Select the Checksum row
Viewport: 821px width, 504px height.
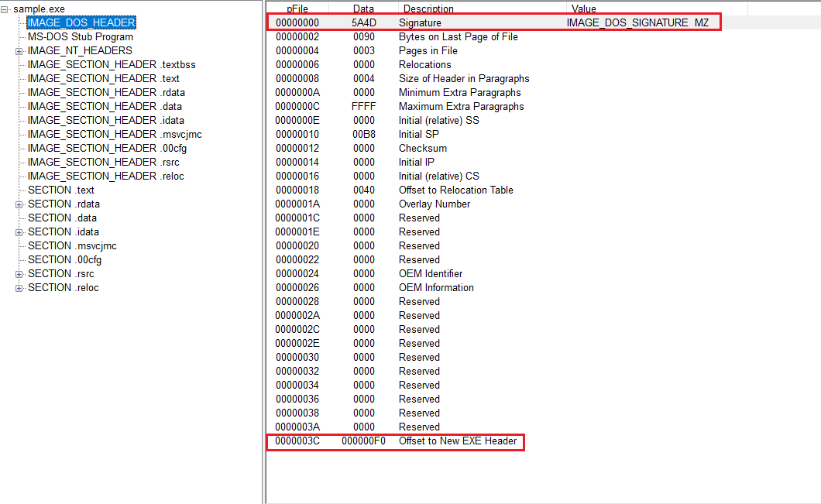422,149
